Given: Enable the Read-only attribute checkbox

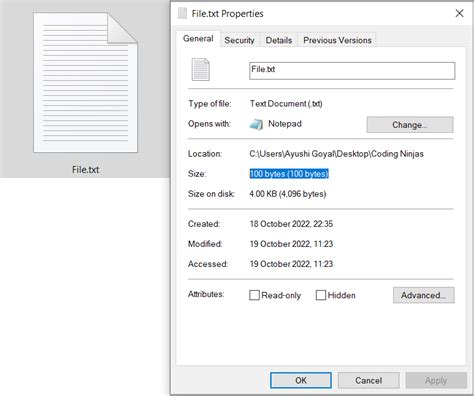Looking at the screenshot, I should pos(254,295).
